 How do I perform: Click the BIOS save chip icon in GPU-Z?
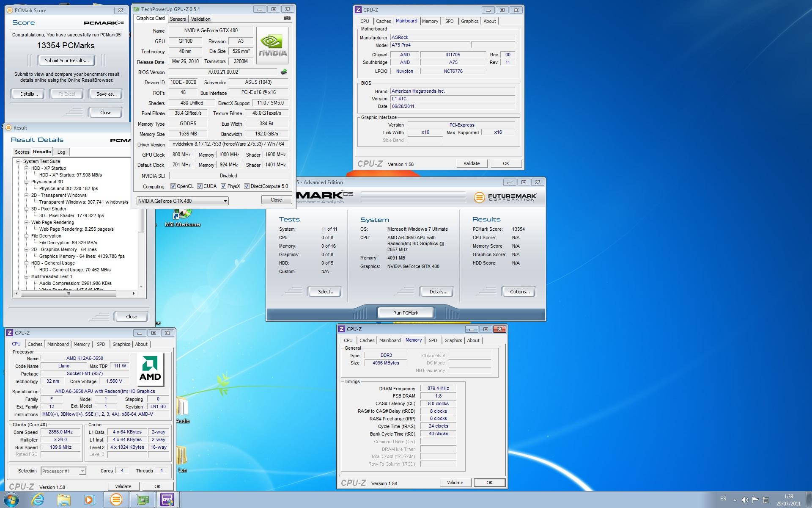[x=284, y=72]
